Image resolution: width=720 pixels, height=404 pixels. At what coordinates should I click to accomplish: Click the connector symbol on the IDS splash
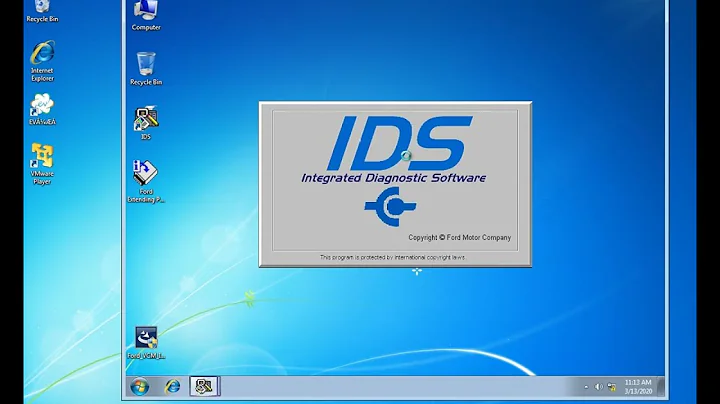(390, 207)
